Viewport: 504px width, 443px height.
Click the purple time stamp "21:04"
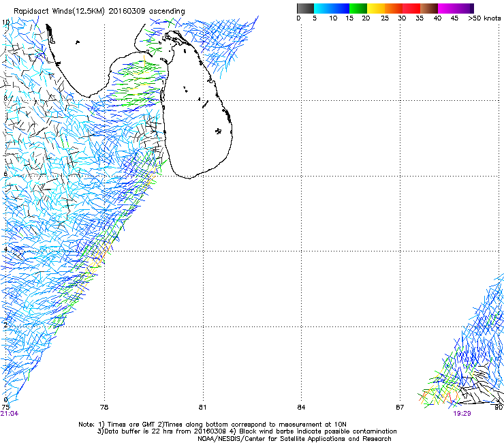click(x=9, y=414)
